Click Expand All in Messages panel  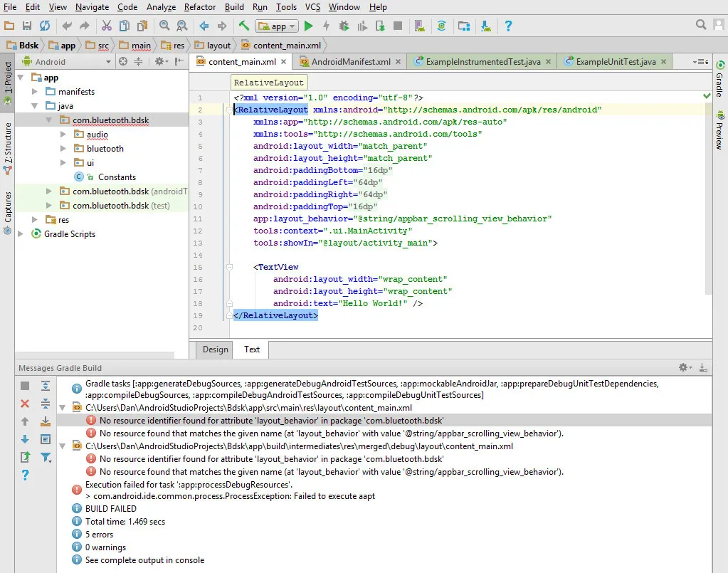[x=46, y=386]
